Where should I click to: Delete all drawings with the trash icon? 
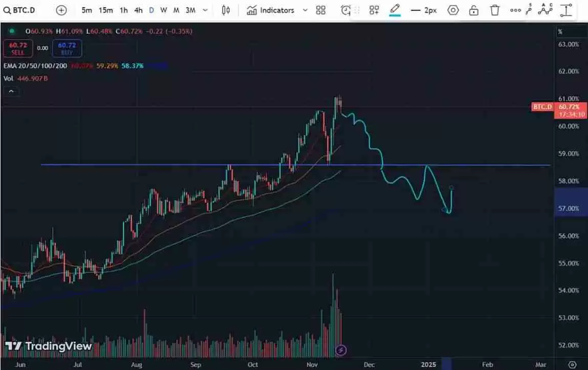[x=494, y=10]
